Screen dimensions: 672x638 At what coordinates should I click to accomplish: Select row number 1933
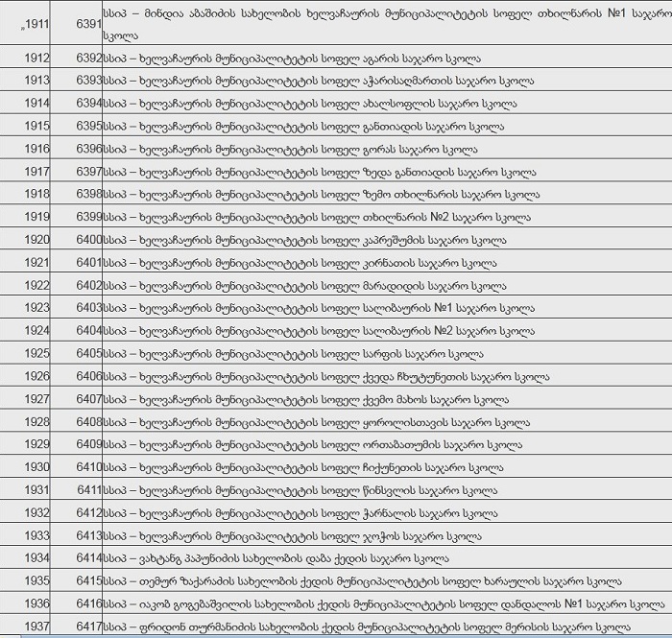tap(36, 535)
